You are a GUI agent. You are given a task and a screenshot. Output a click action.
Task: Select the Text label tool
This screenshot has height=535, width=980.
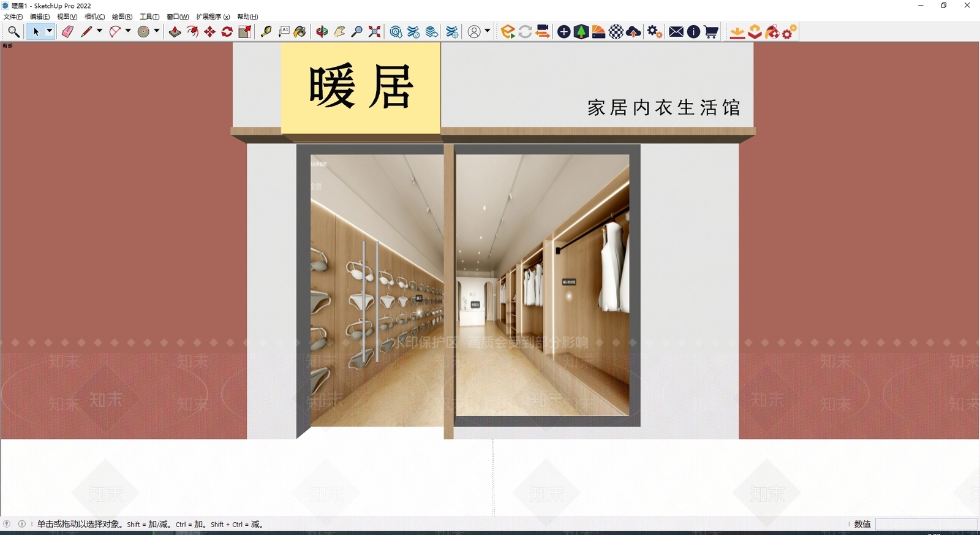click(284, 32)
